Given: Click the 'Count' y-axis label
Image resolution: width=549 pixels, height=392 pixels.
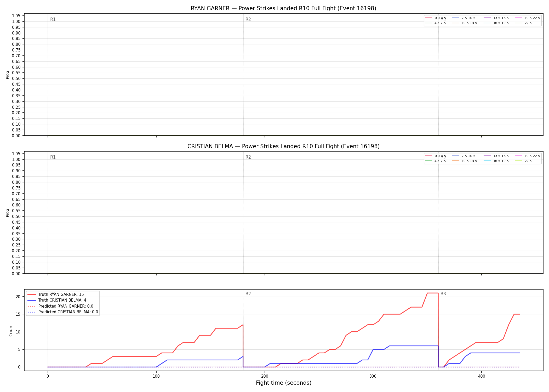Looking at the screenshot, I should pos(11,330).
